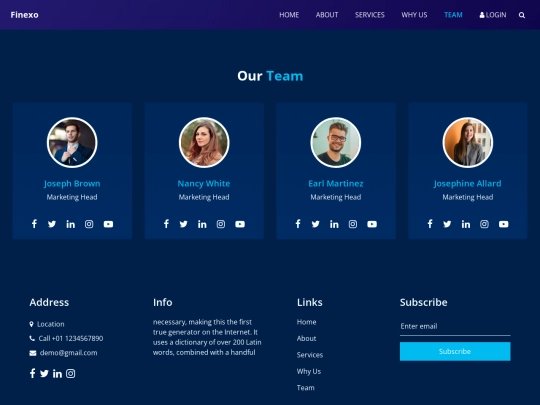Click the footer Facebook icon under Address
The image size is (540, 405).
click(32, 373)
